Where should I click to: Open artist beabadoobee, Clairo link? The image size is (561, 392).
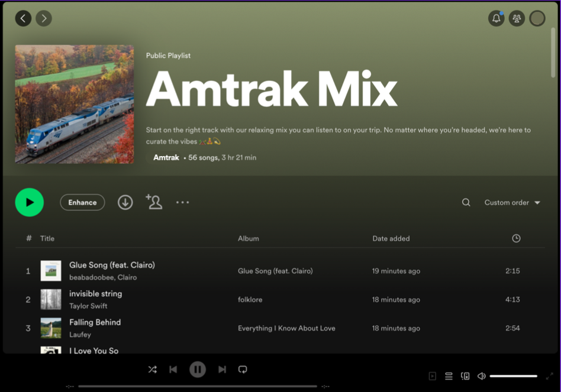103,277
